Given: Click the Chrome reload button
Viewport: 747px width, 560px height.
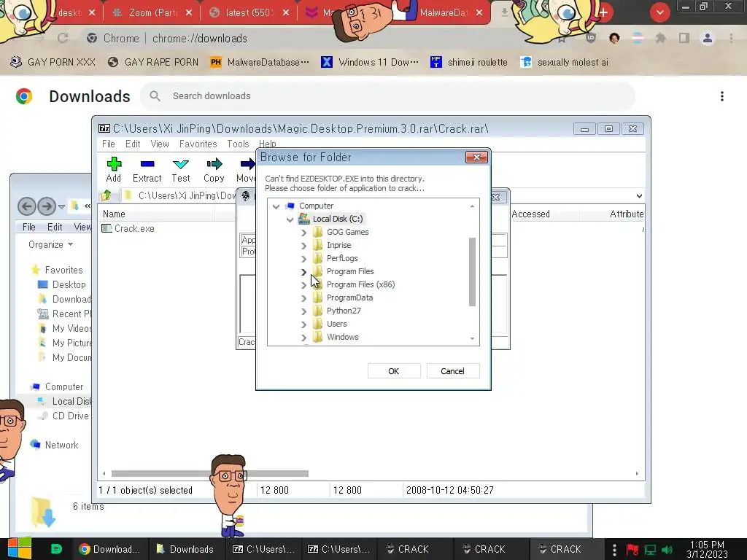Looking at the screenshot, I should (63, 38).
